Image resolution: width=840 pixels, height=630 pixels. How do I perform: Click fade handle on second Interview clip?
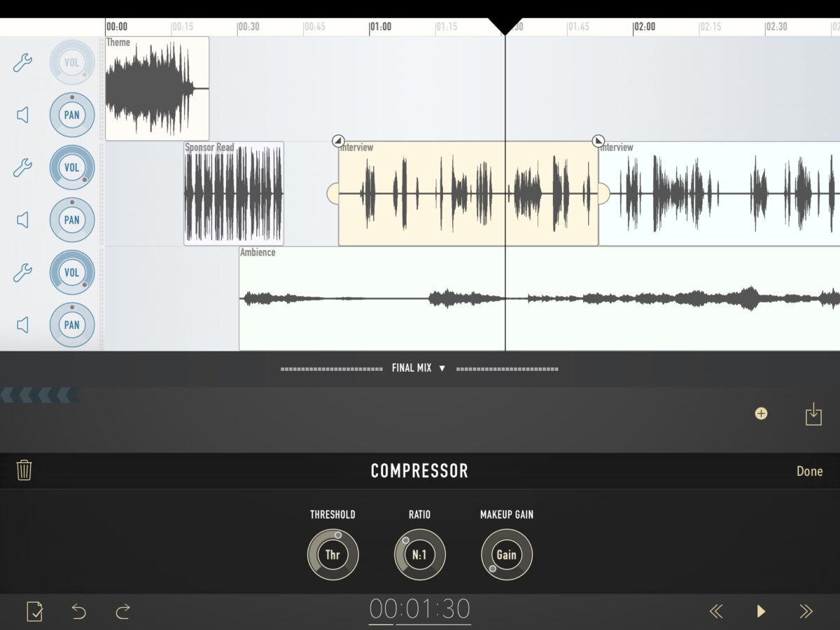(598, 141)
